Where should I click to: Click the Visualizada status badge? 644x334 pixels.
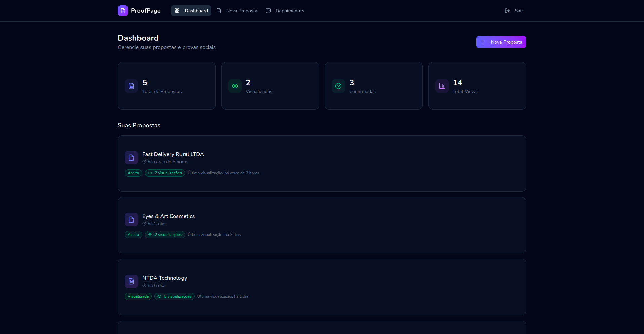tap(138, 296)
